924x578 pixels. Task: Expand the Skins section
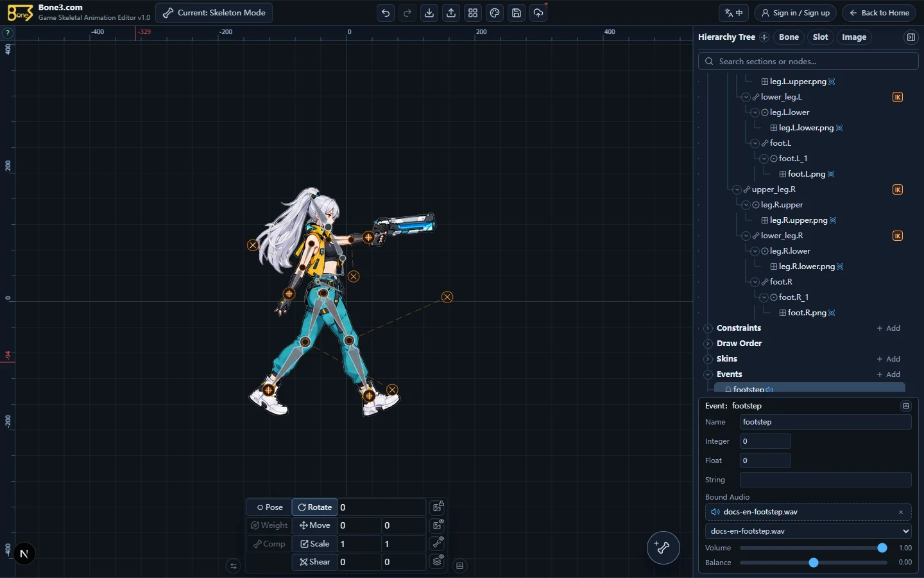[x=708, y=359]
